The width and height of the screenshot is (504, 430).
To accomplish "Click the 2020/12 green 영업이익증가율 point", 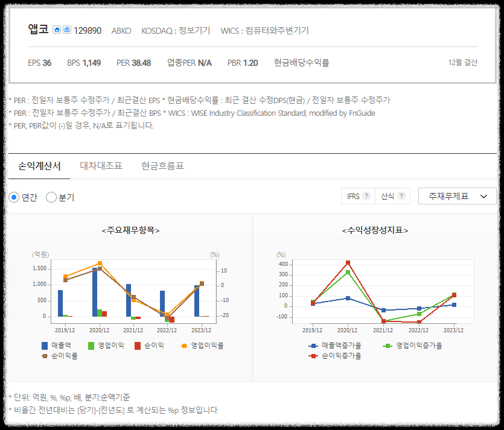I will (348, 273).
